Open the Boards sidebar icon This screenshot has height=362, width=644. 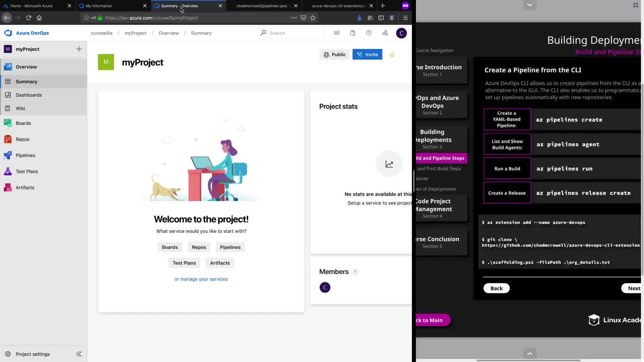coord(8,123)
